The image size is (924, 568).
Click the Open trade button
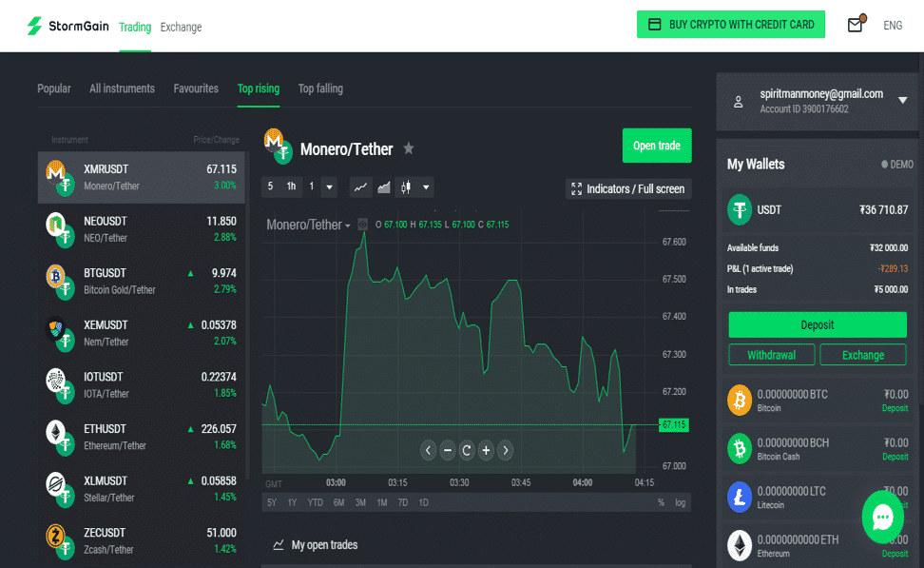(657, 146)
